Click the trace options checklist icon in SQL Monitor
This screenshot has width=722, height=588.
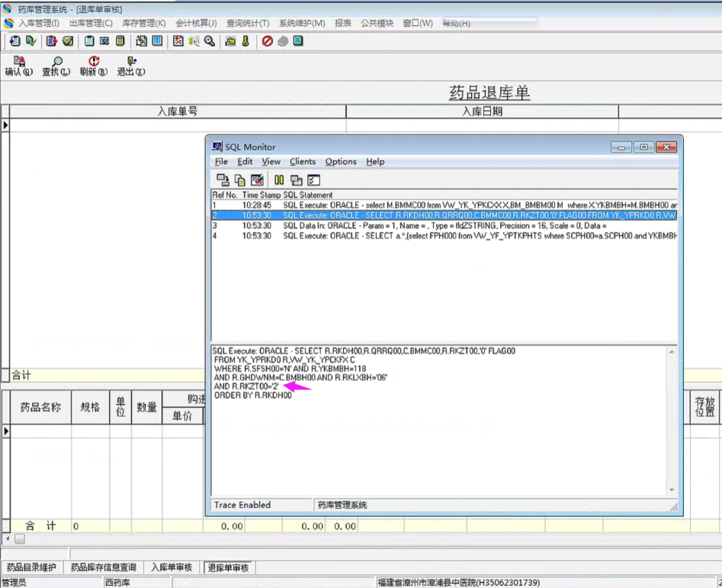point(313,180)
